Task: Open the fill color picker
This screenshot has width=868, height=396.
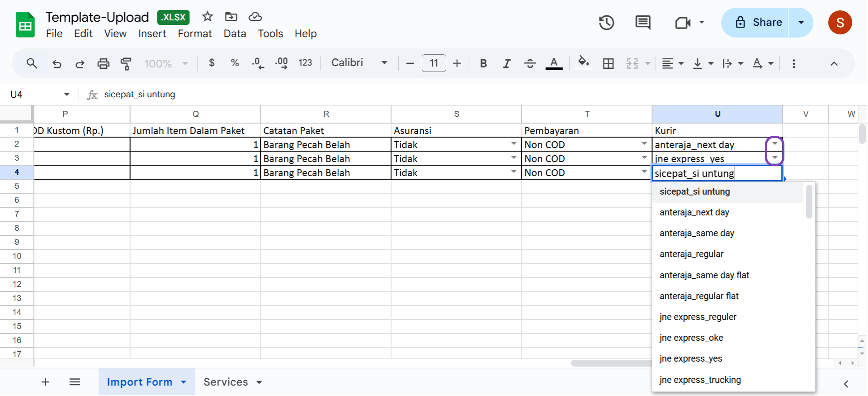Action: point(583,63)
